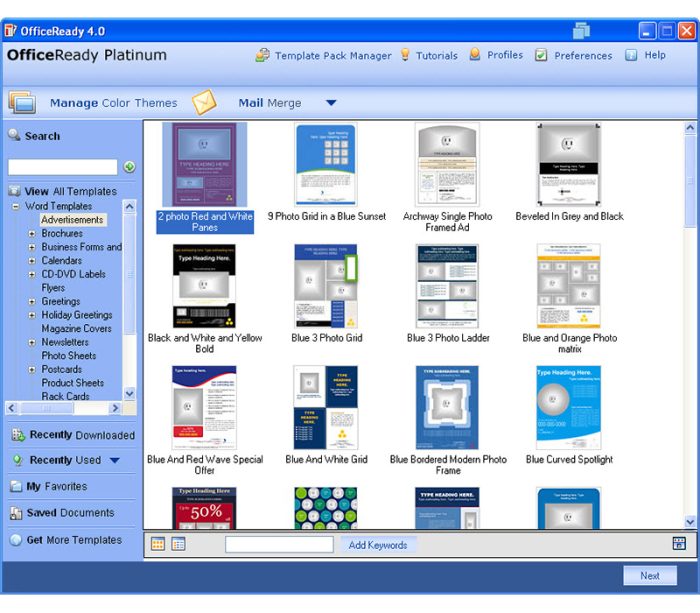Expand the Calendars tree node

point(32,261)
